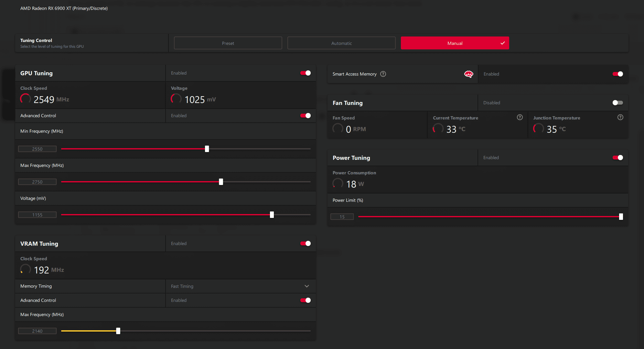Click the Fan Speed gauge icon
Viewport: 644px width, 349px height.
(x=338, y=128)
